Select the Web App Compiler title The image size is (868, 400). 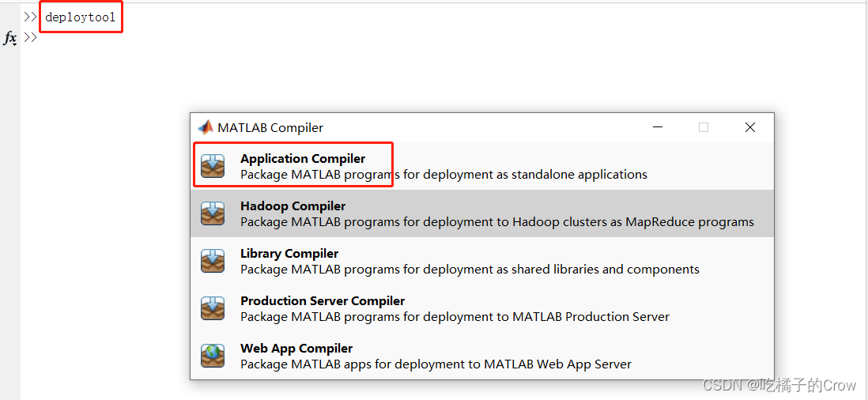296,349
